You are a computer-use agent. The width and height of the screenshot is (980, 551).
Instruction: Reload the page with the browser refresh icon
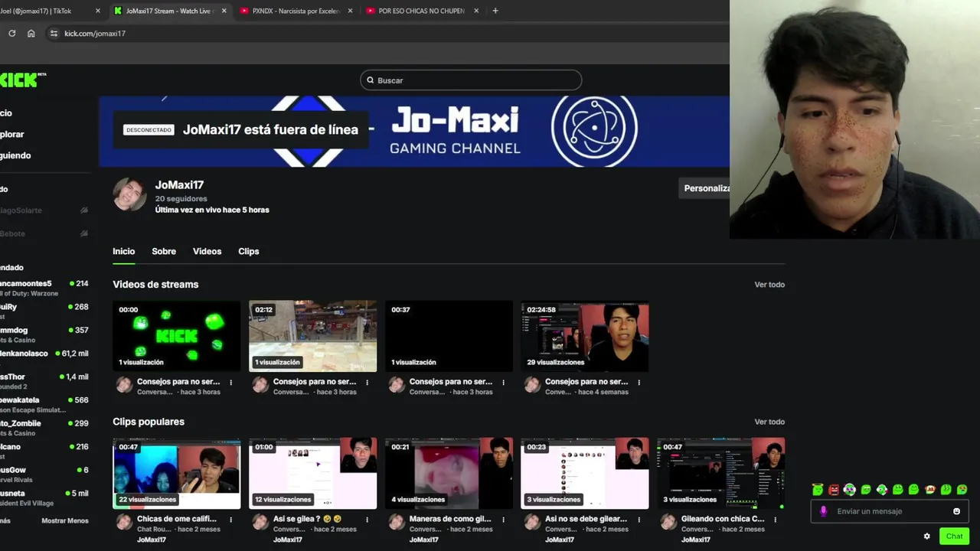coord(11,33)
